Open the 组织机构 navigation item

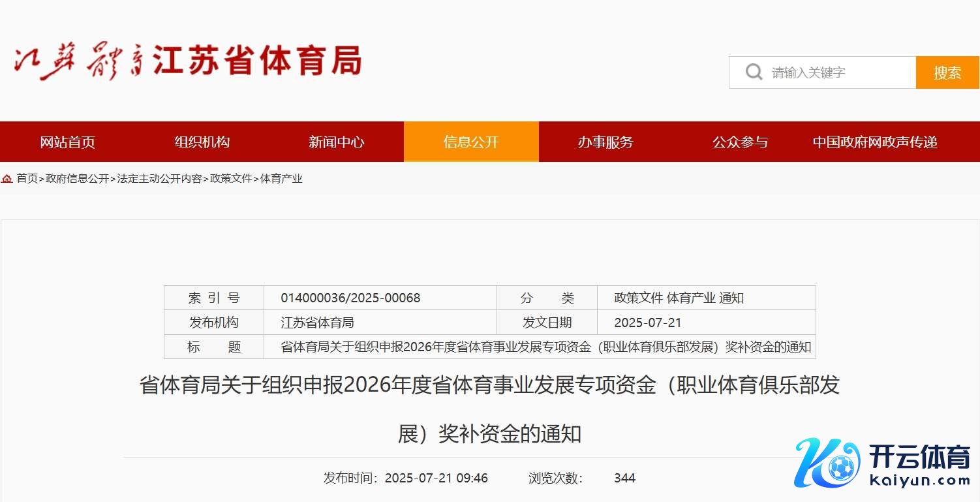(x=202, y=142)
